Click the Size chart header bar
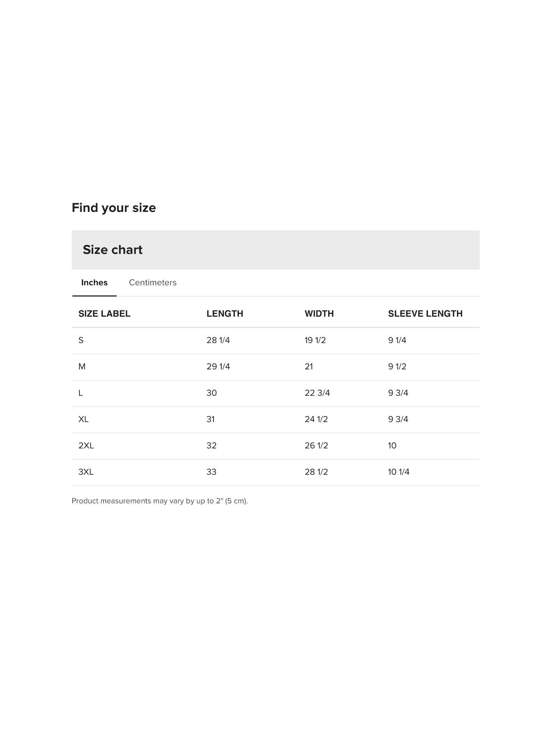This screenshot has width=560, height=739. click(276, 250)
